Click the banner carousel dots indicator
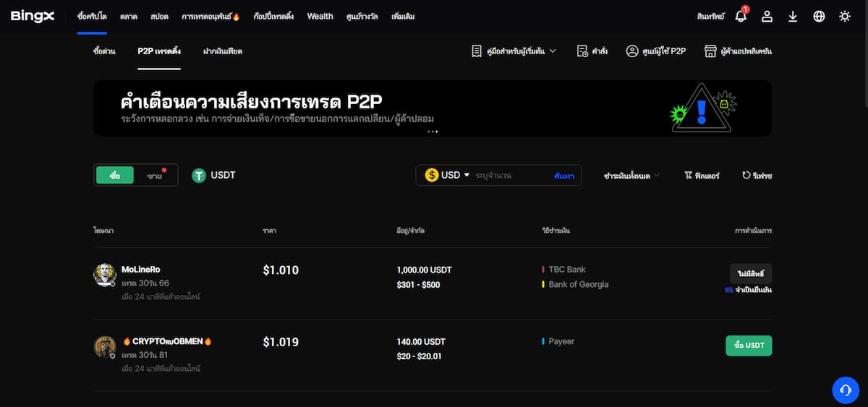Screen dimensions: 868x407 point(433,132)
